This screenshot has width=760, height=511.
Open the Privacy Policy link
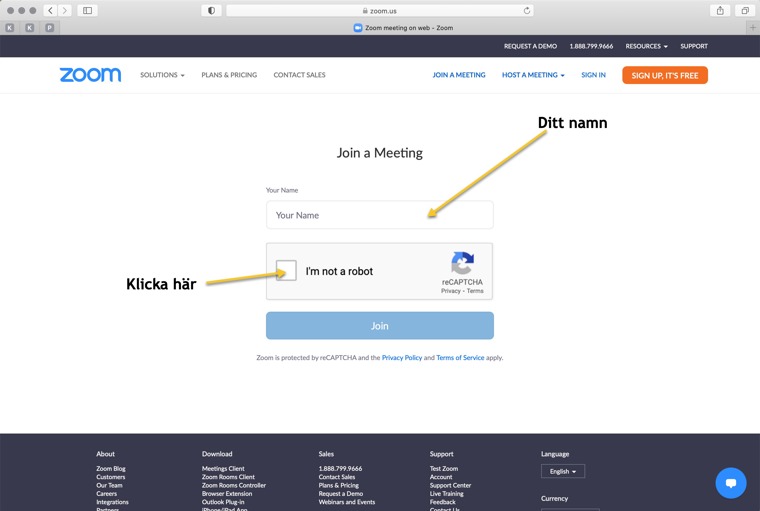402,357
